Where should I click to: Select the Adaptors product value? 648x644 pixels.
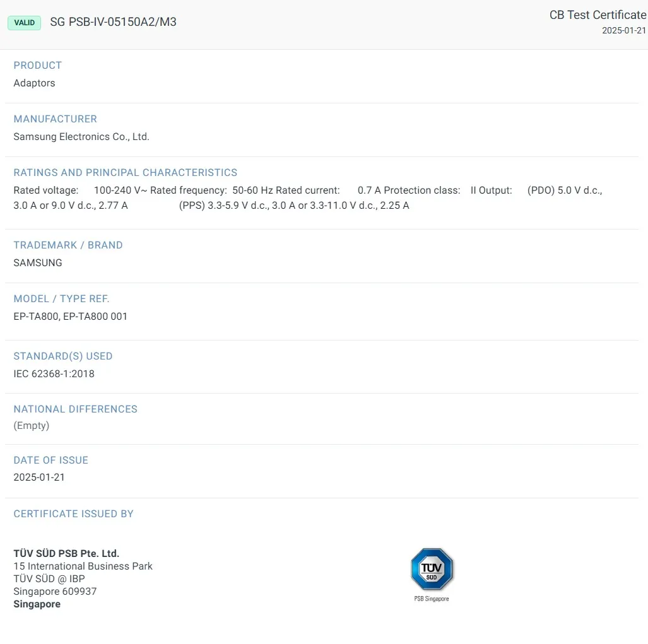pos(34,83)
